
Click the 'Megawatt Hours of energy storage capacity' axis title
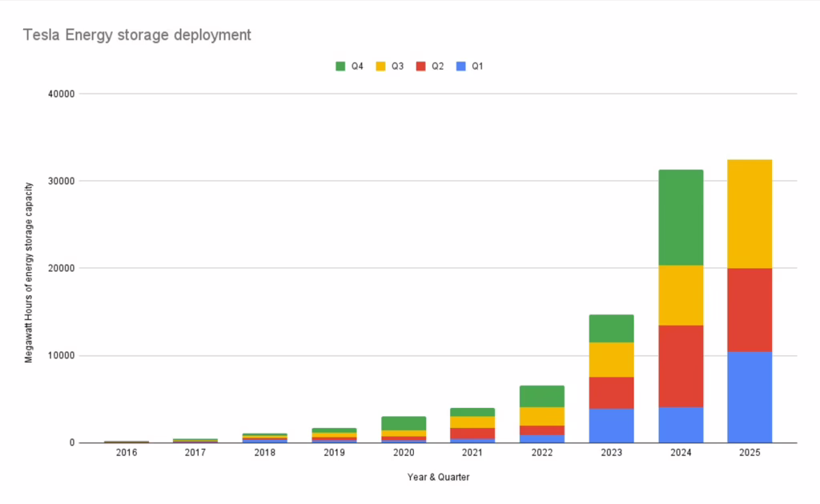point(29,273)
